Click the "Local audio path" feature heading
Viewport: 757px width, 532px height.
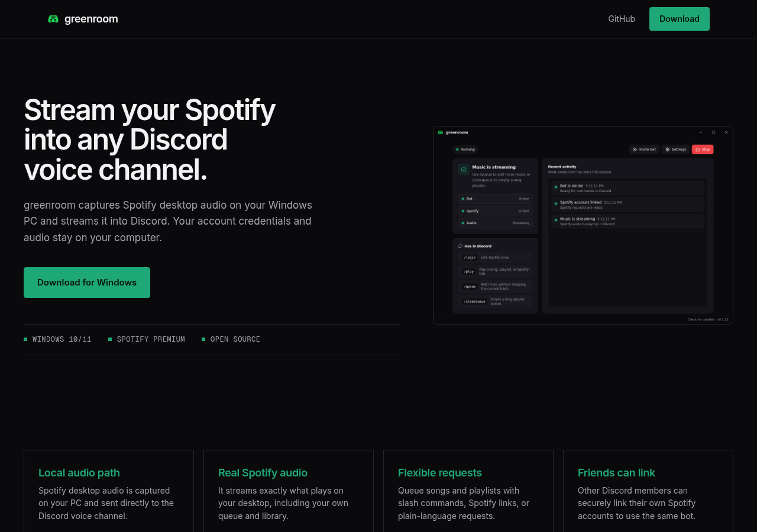click(79, 473)
